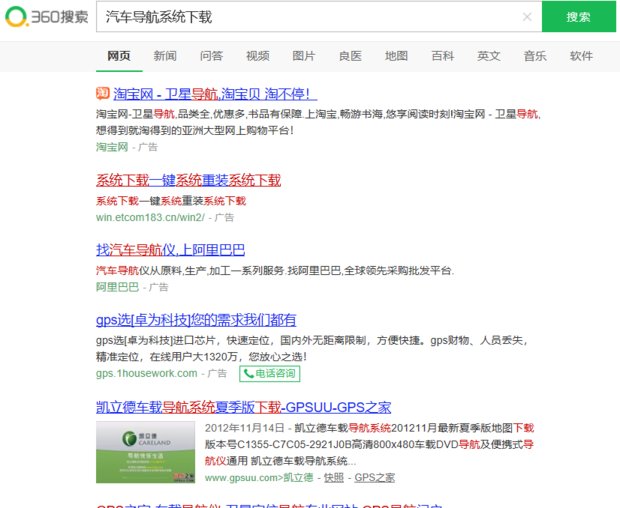Click the green 搜索 button
This screenshot has height=508, width=620.
coord(578,17)
